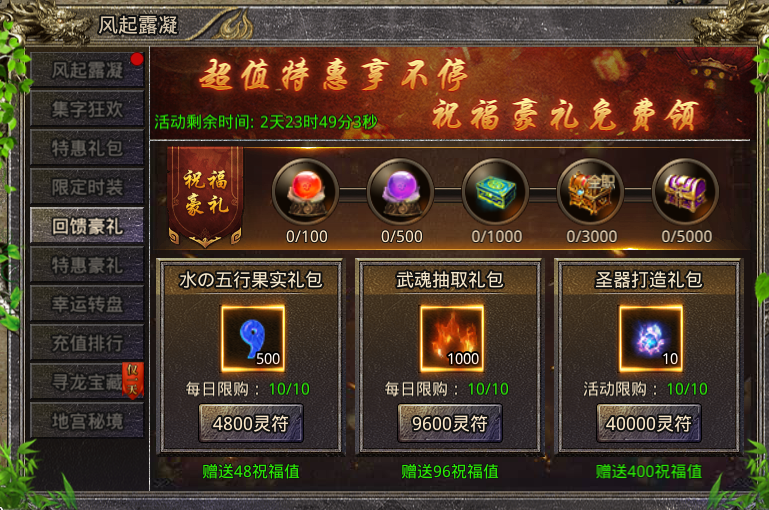This screenshot has height=510, width=769.
Task: Click the 祝福豪礼 red banner
Action: (205, 196)
